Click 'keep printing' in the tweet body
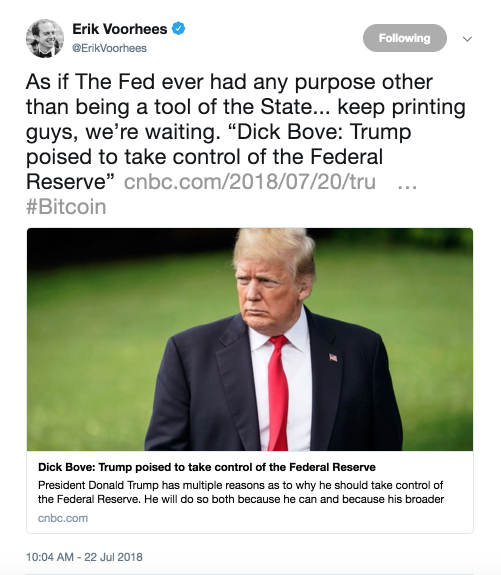 tap(401, 107)
